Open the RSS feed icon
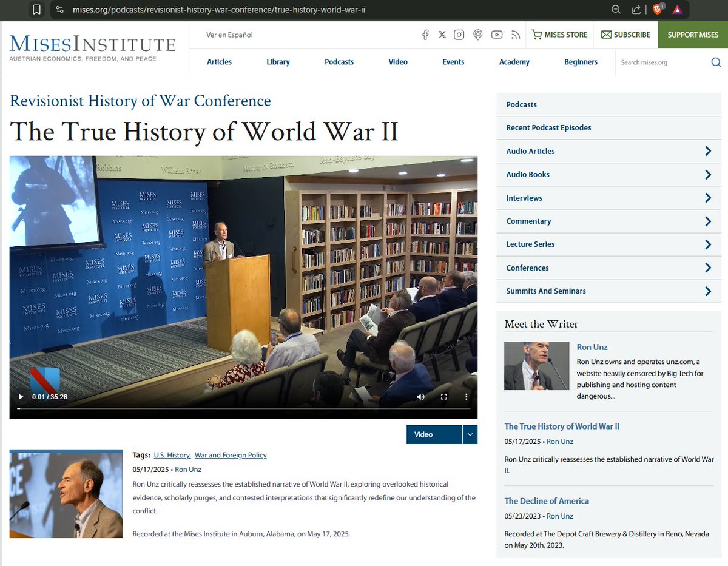This screenshot has height=566, width=728. (x=516, y=35)
